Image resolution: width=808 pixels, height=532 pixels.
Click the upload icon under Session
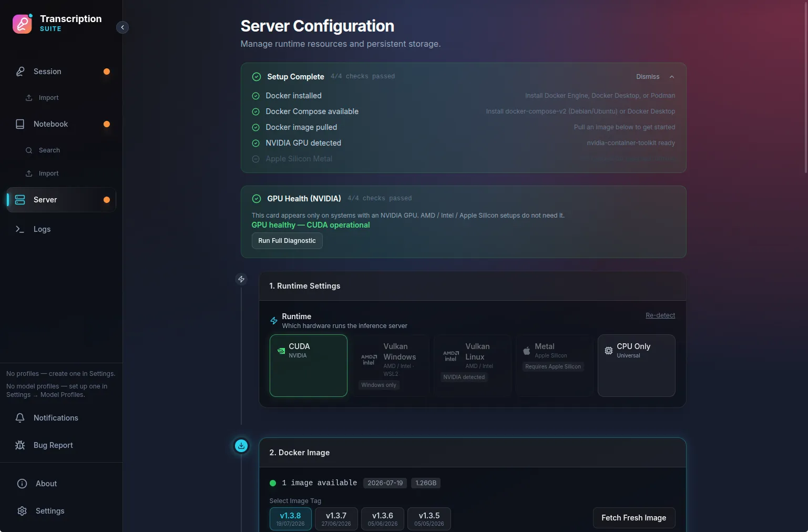pos(29,98)
